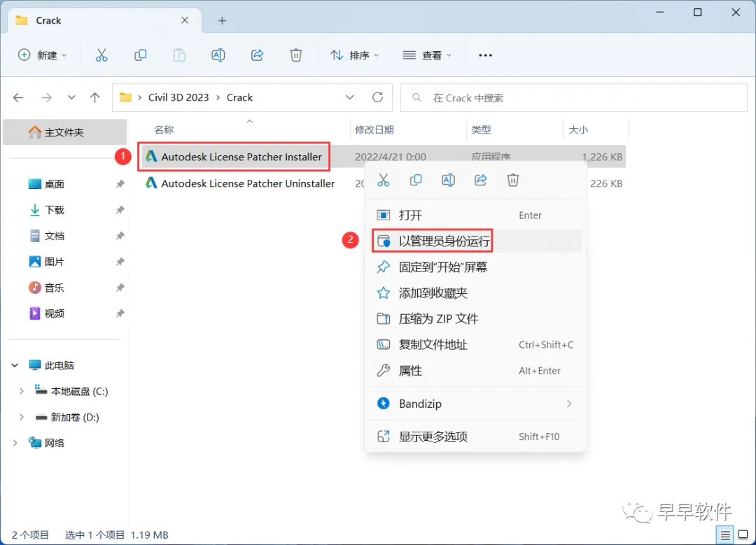Screen dimensions: 756x545
Task: Sort by 修改日期 column header
Action: (x=374, y=129)
